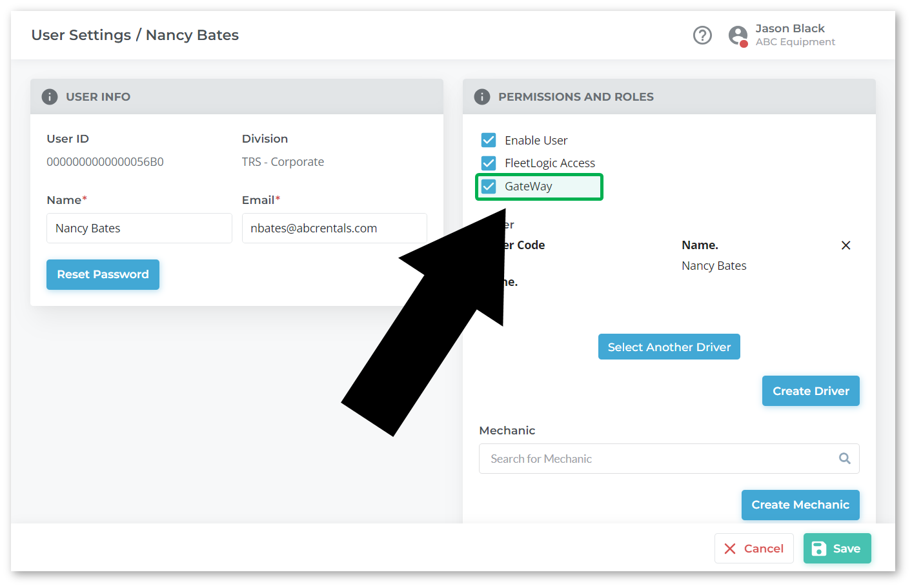The width and height of the screenshot is (912, 588).
Task: Click the info icon beside PERMISSIONS AND ROLES
Action: (482, 97)
